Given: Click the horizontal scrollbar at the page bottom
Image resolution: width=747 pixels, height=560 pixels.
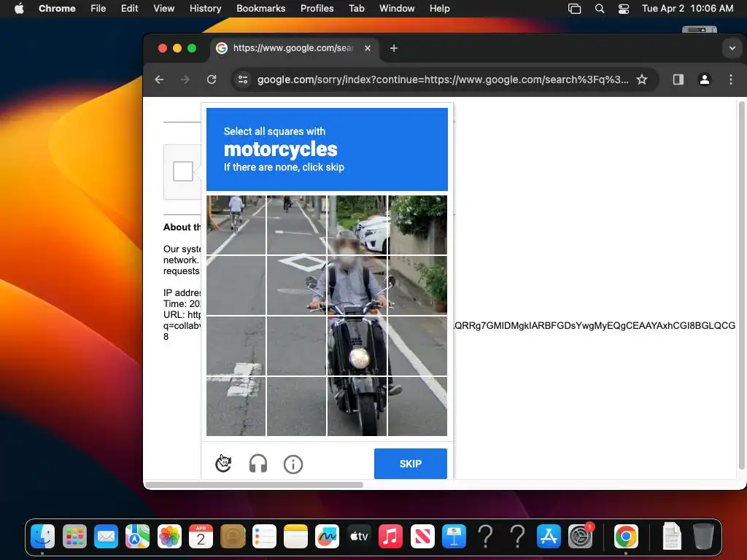Looking at the screenshot, I should 254,485.
